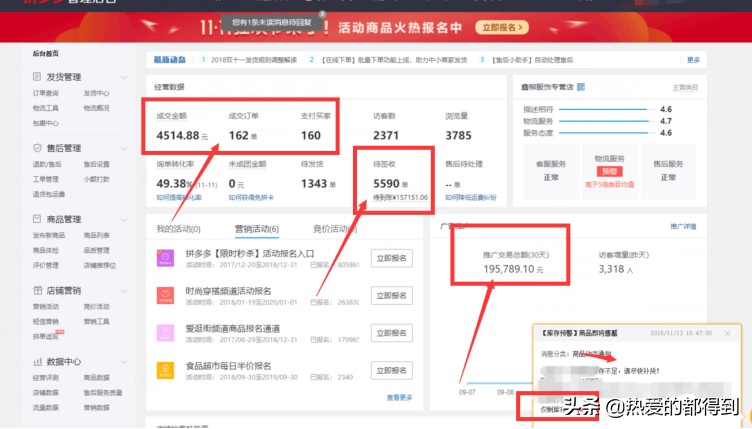Image resolution: width=752 pixels, height=429 pixels.
Task: Open 物流工具 in the sidebar
Action: 46,108
